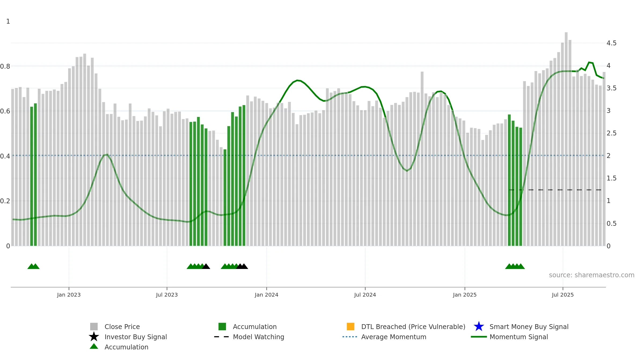Toggle the Average Momentum series label
644x362 pixels.
[x=394, y=337]
